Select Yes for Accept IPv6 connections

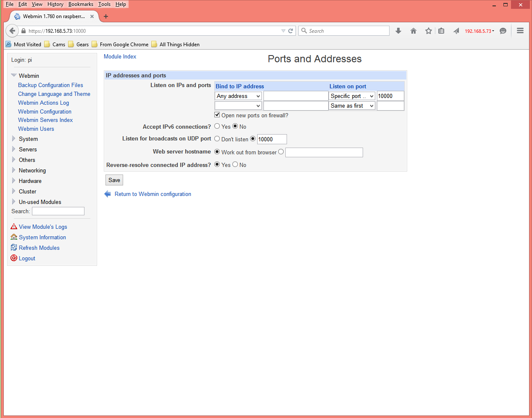217,126
